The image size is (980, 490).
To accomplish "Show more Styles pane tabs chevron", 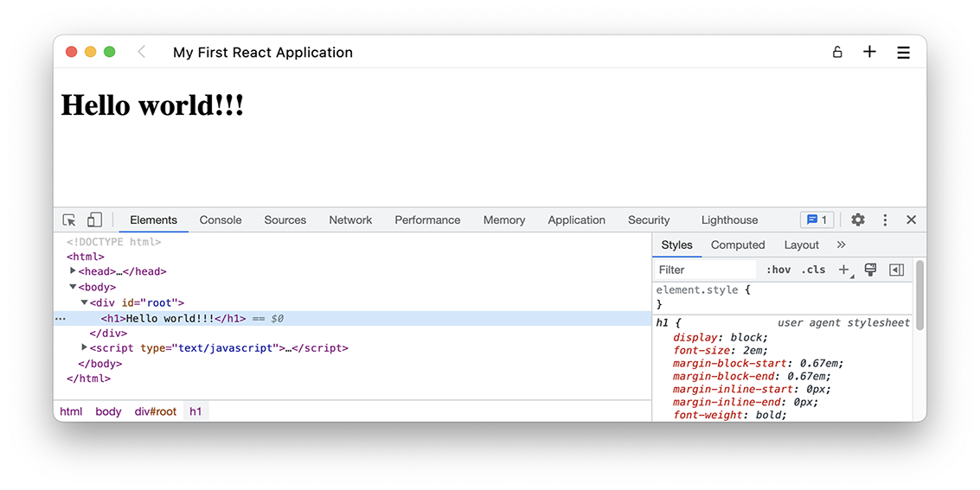I will point(841,245).
